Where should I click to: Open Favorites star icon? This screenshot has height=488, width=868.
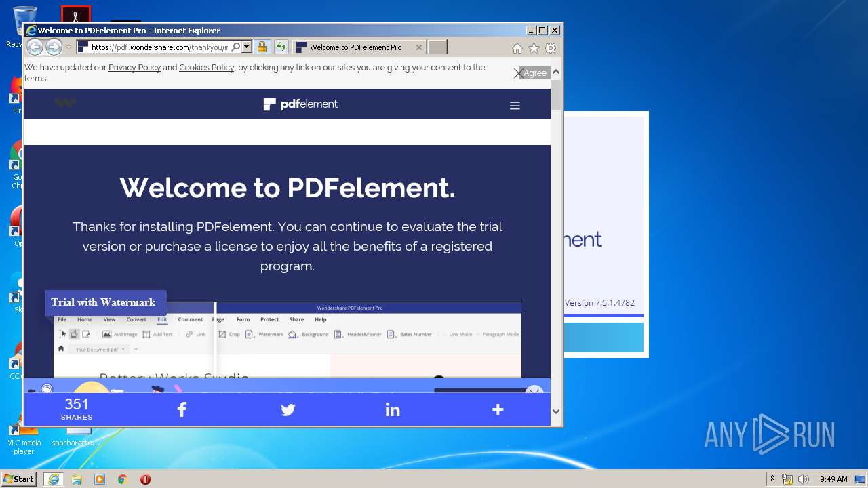pyautogui.click(x=534, y=48)
